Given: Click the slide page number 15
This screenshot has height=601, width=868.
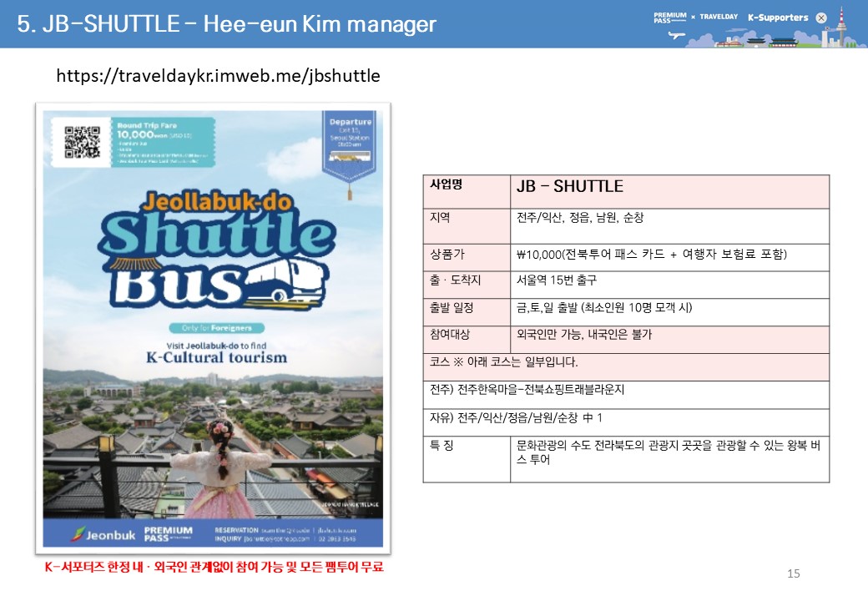Looking at the screenshot, I should [x=793, y=573].
